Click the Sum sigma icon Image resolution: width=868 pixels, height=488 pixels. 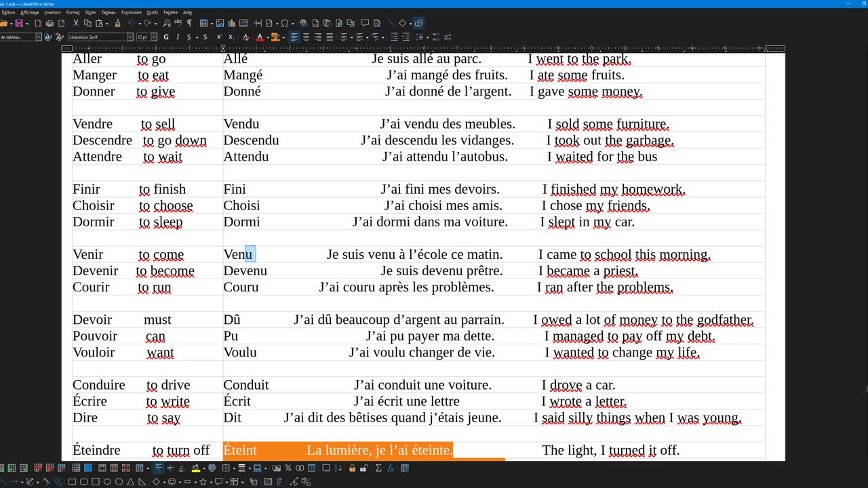pos(378,468)
